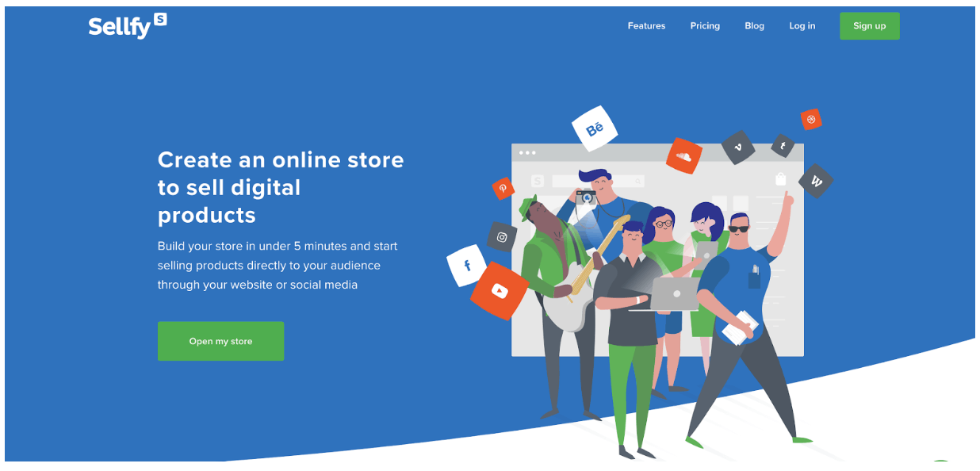The image size is (980, 471).
Task: Click the headline 'Create an online store'
Action: point(281,159)
